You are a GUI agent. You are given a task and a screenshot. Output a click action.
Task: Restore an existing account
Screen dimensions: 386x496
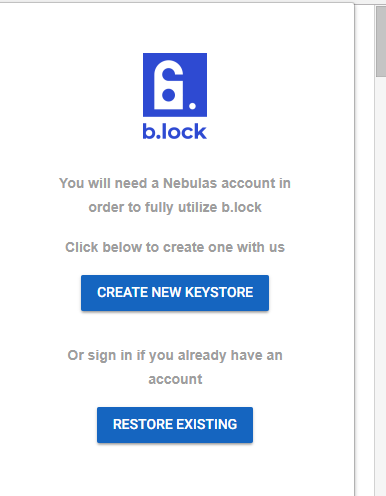[x=175, y=425]
